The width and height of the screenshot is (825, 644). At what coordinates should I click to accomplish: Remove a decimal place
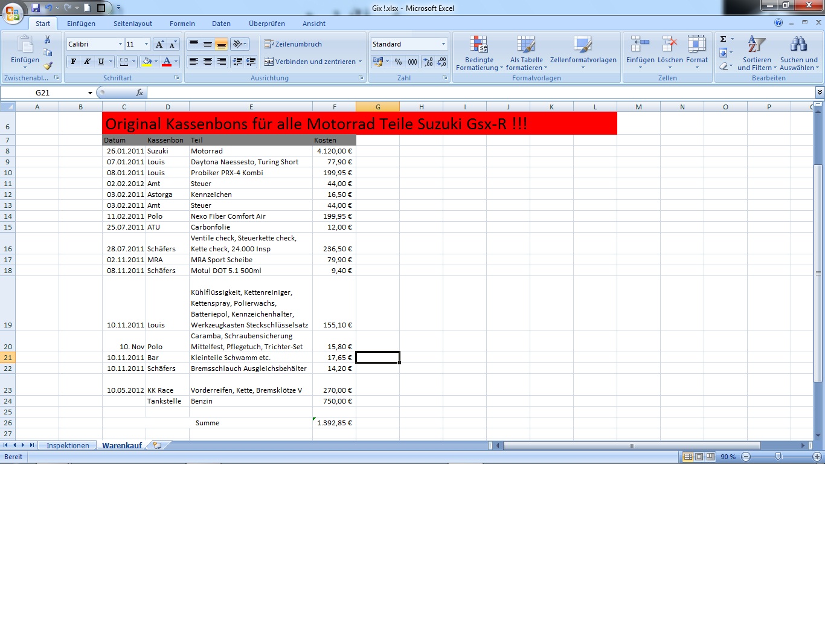(x=441, y=62)
